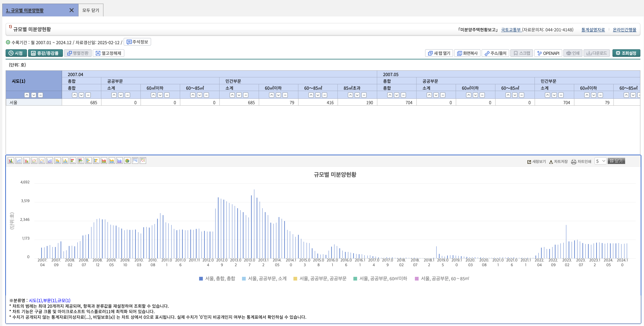Image resolution: width=644 pixels, height=326 pixels.
Task: Click the 다운로드 download button
Action: click(x=597, y=53)
